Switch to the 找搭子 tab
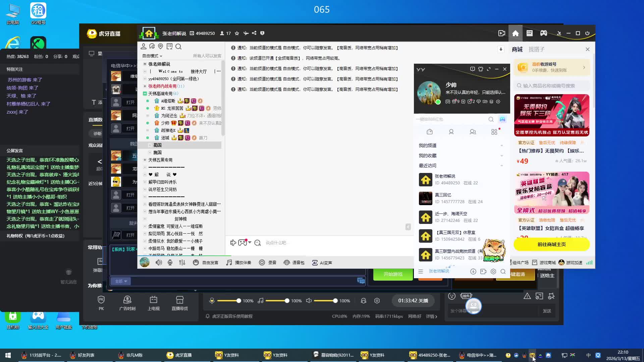This screenshot has height=362, width=644. click(x=536, y=49)
